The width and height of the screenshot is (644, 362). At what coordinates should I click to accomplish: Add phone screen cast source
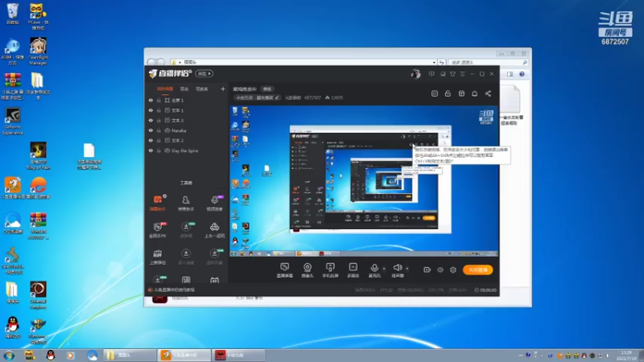coord(330,270)
